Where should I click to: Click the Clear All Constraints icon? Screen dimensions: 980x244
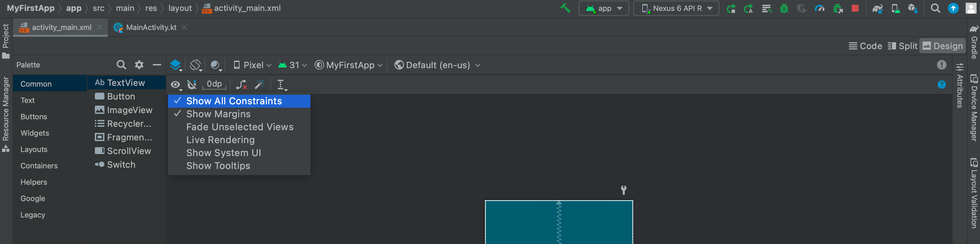click(x=241, y=85)
